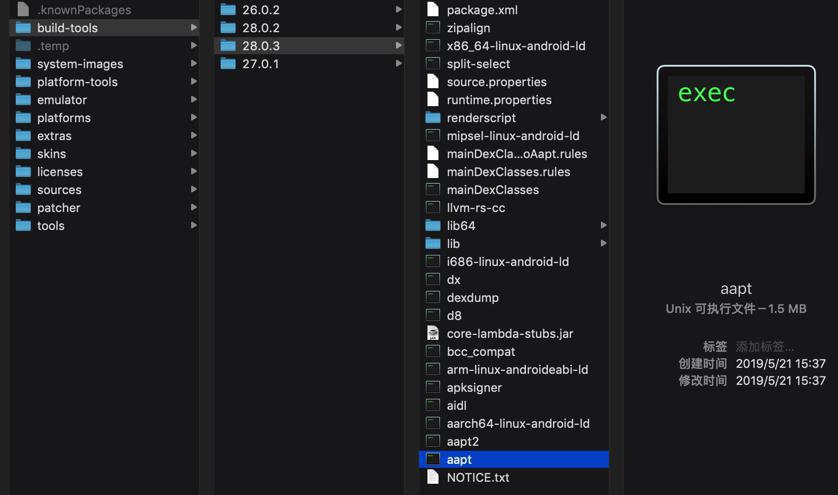Click the .knownPackages file icon

click(x=23, y=10)
